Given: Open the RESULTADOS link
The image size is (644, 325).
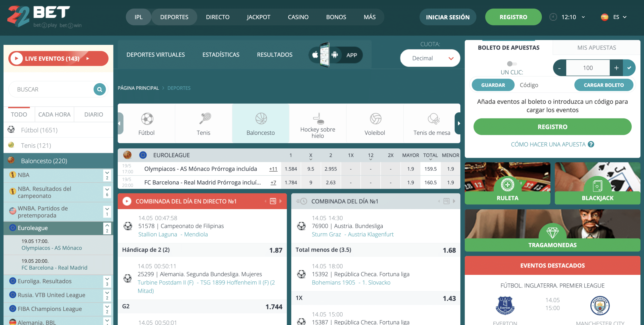Looking at the screenshot, I should tap(274, 55).
